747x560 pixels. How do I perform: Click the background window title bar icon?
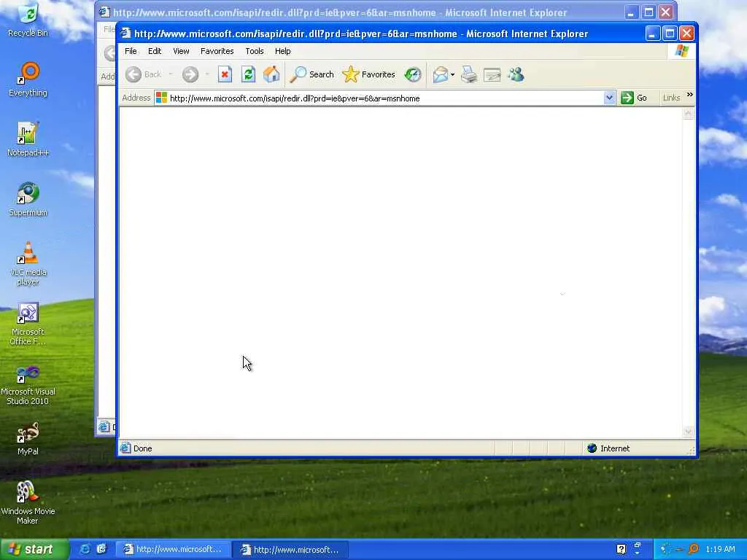104,12
